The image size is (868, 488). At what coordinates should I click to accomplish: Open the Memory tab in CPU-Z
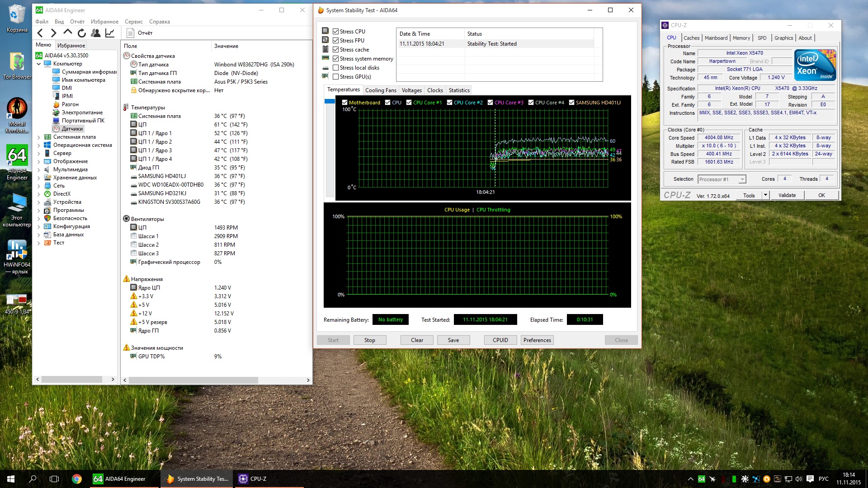point(741,38)
